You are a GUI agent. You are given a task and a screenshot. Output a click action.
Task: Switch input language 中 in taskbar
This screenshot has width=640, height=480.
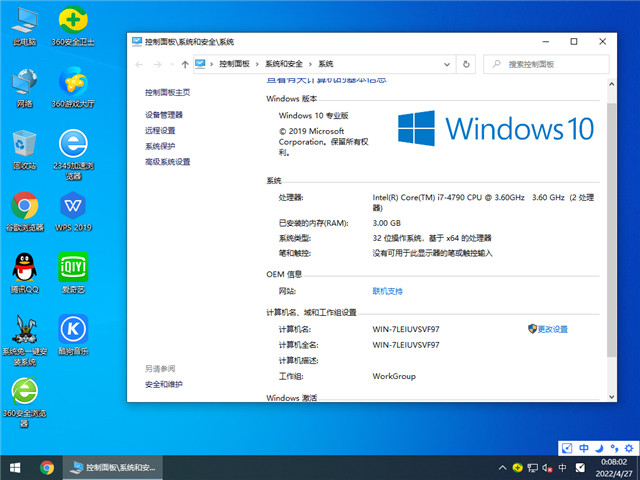(x=562, y=468)
